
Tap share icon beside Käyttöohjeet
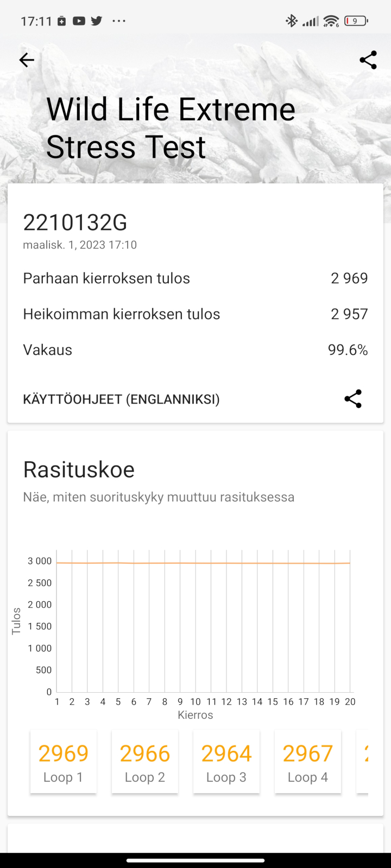point(353,399)
